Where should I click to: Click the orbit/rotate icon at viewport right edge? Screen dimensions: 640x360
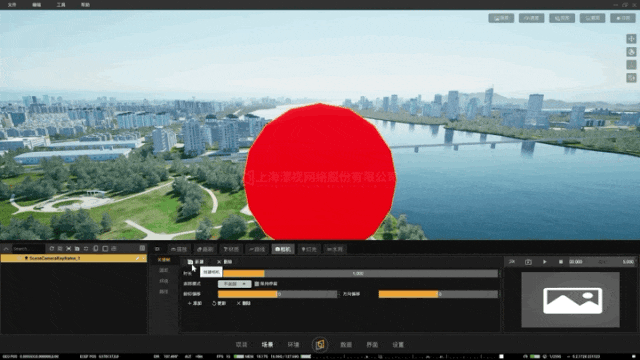click(631, 52)
